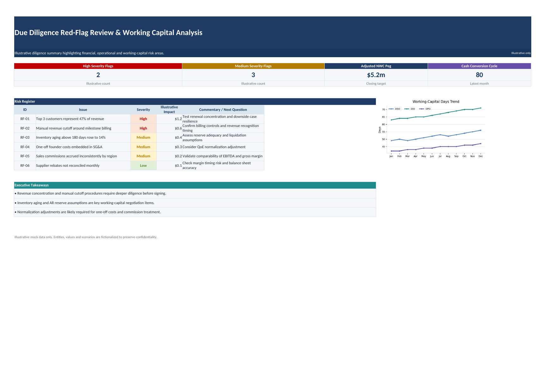Click the 'Illustrative only' note in header
554x392 pixels.
tap(521, 53)
